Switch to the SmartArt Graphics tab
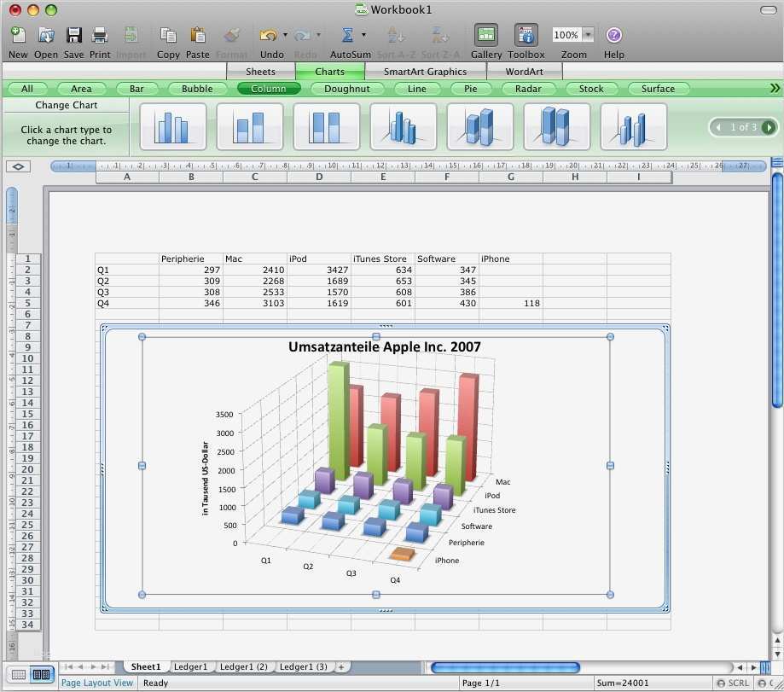784x692 pixels. pyautogui.click(x=425, y=72)
